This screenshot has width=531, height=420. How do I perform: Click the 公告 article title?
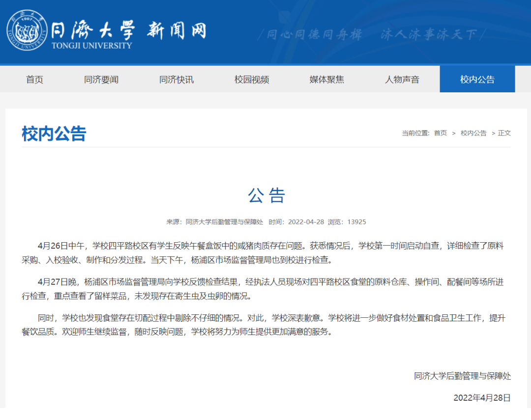pyautogui.click(x=265, y=196)
